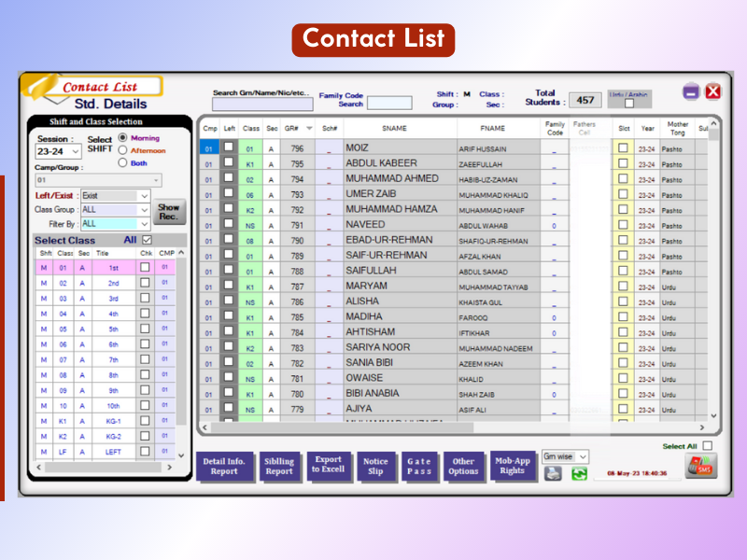Choose the Both shift option

point(122,162)
